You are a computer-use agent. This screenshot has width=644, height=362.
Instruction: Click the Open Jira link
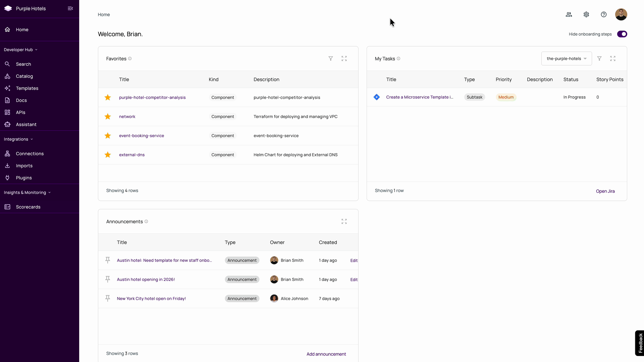coord(605,191)
